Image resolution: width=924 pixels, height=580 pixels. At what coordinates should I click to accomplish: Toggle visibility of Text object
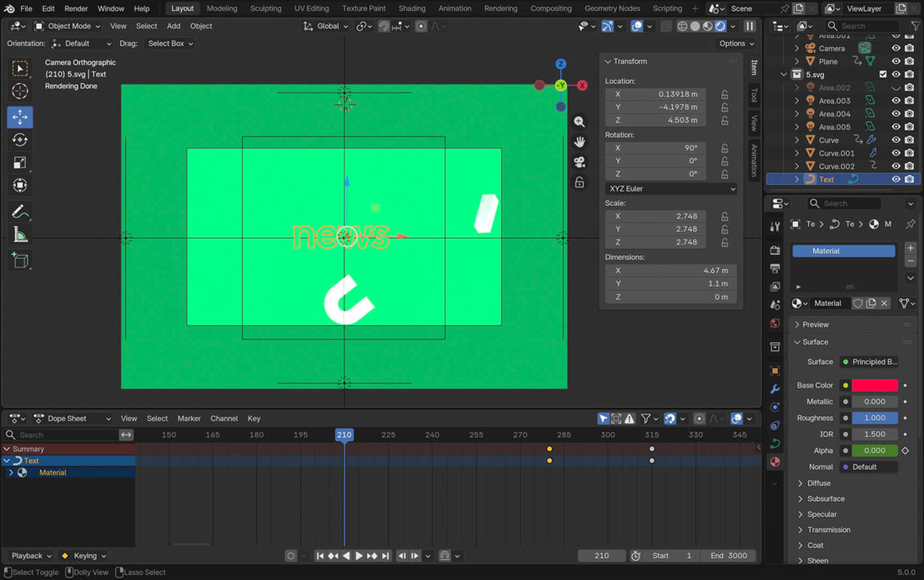coord(895,179)
